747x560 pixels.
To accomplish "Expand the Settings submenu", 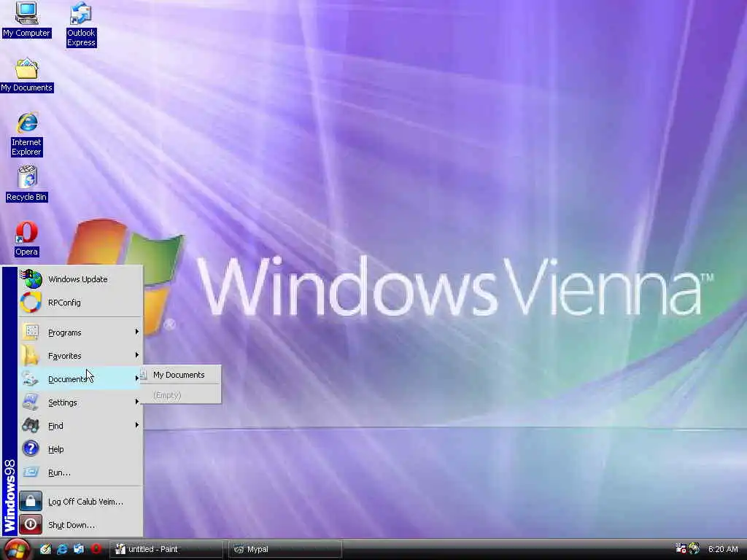I will [x=80, y=402].
